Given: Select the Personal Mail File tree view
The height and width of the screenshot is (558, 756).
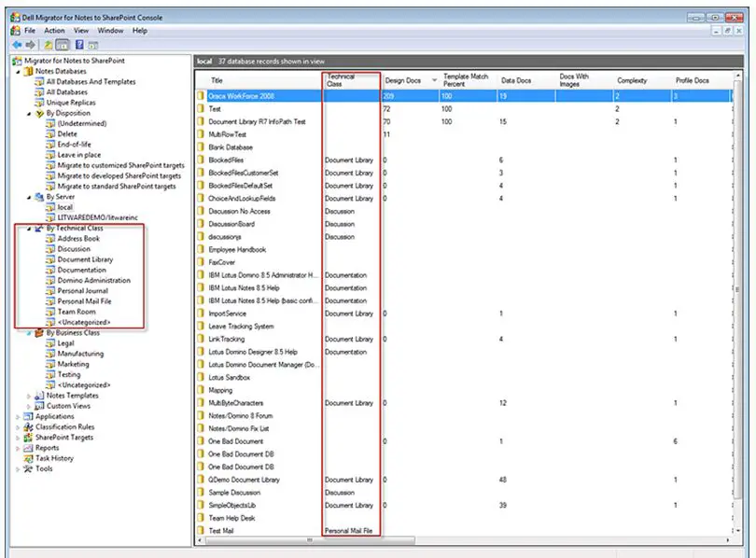Looking at the screenshot, I should tap(84, 301).
